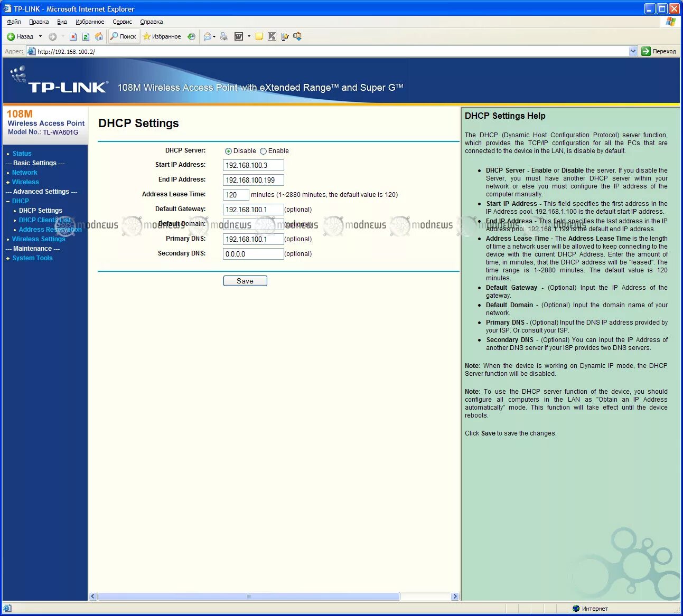Open the home page with the Home icon
Viewport: 683px width, 616px height.
[x=99, y=36]
